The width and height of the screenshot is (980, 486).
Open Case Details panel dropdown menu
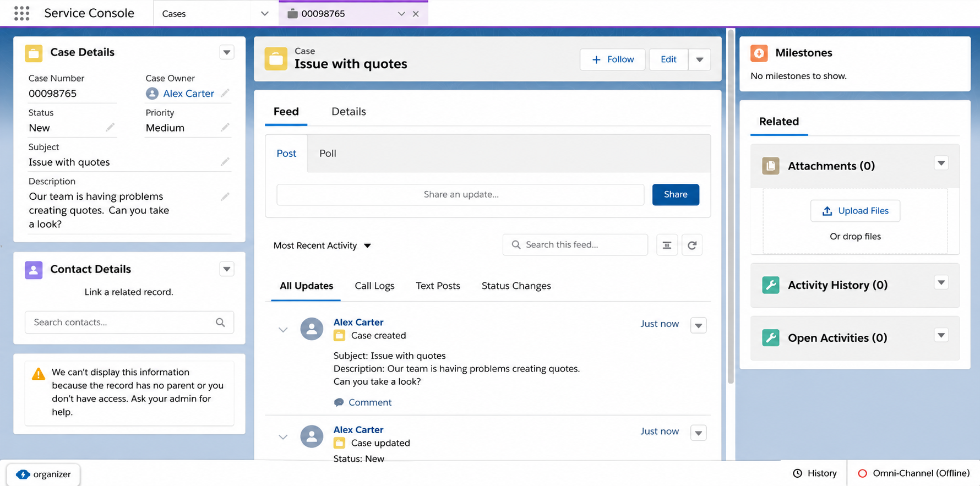click(x=227, y=52)
